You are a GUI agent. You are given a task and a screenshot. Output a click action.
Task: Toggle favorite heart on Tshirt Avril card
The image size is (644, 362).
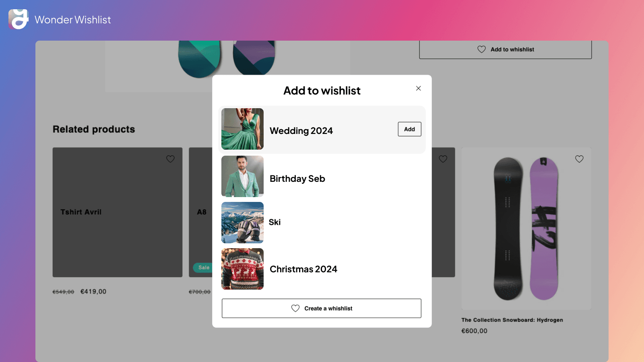[170, 159]
